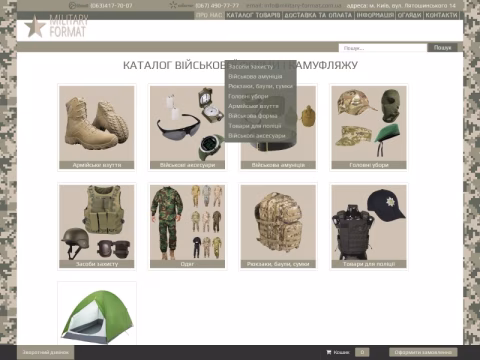Image resolution: width=480 pixels, height=360 pixels.
Task: Open the protective gear category image
Action: point(97,222)
